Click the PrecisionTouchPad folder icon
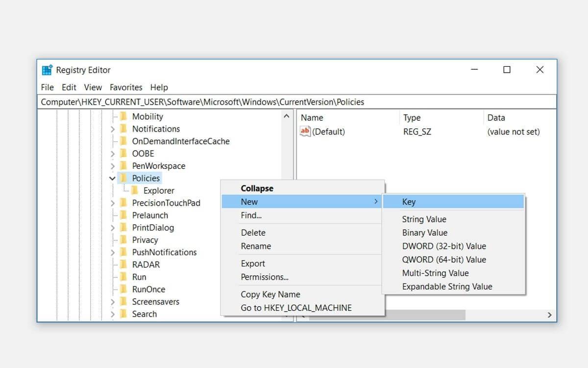 123,203
